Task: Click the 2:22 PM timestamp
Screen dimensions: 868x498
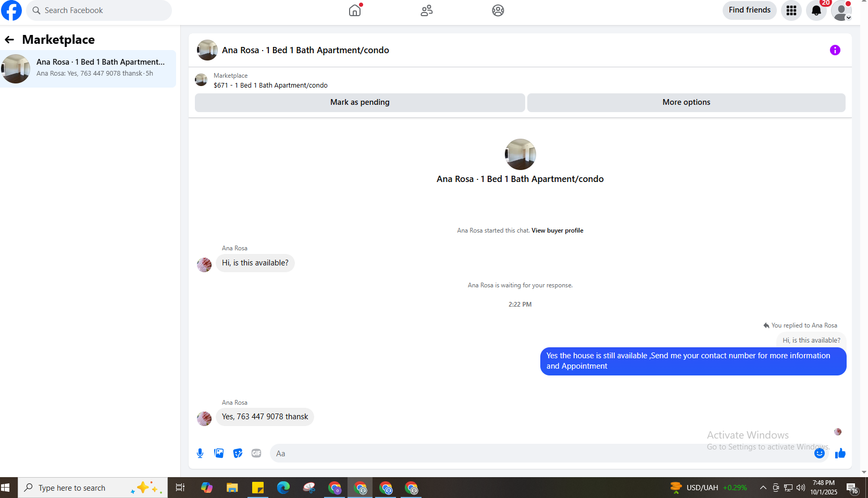Action: pos(520,305)
